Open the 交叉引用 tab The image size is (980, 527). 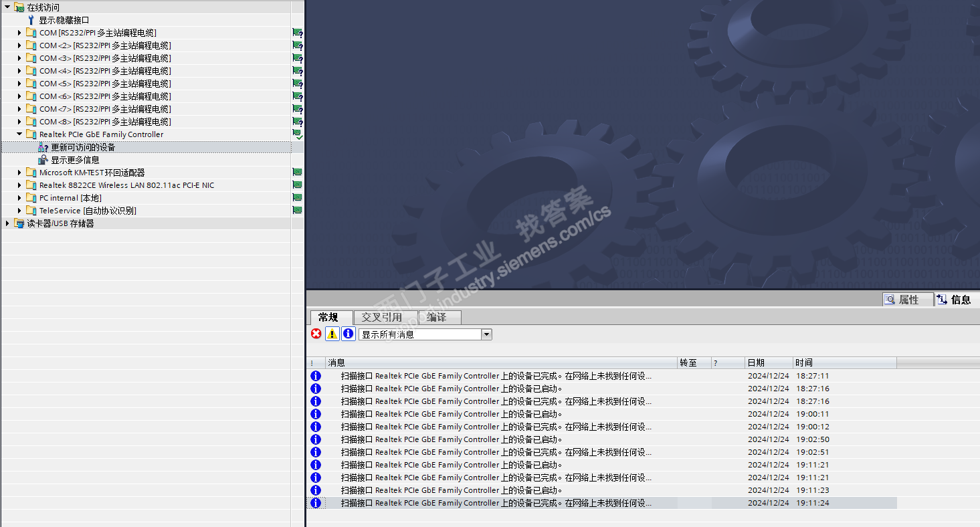tap(385, 317)
